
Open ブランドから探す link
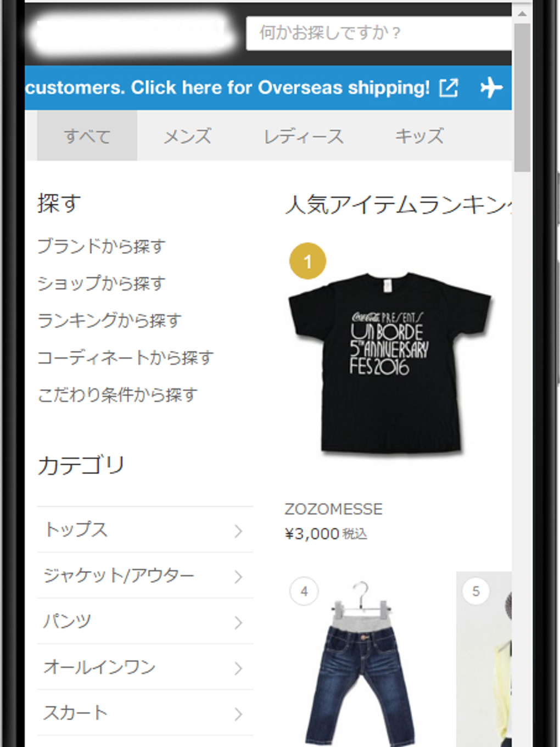(102, 246)
